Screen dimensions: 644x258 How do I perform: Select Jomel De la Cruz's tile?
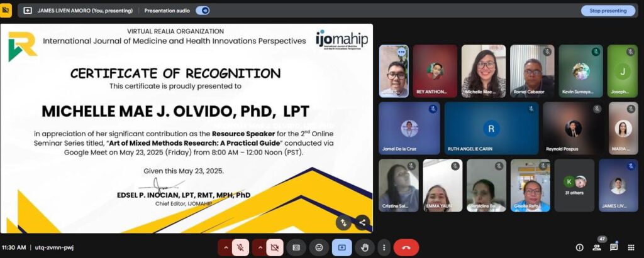click(x=409, y=128)
